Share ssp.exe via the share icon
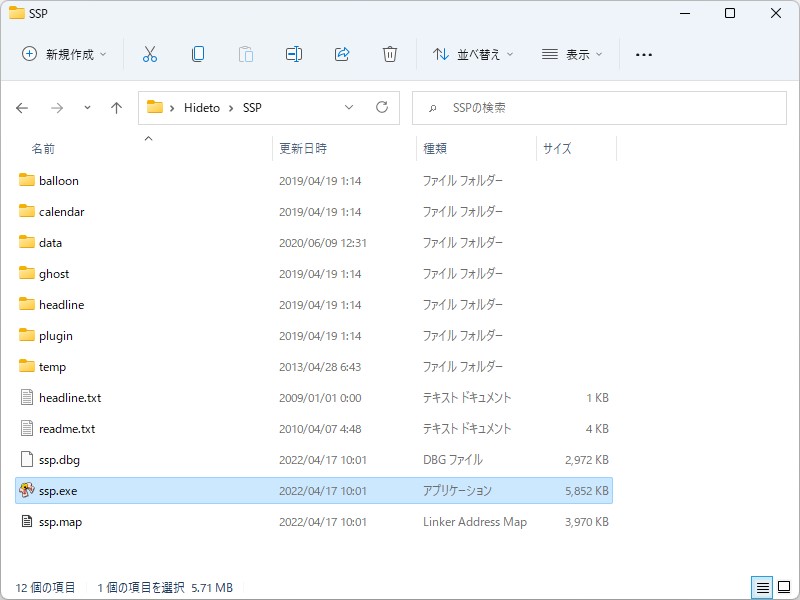 342,54
